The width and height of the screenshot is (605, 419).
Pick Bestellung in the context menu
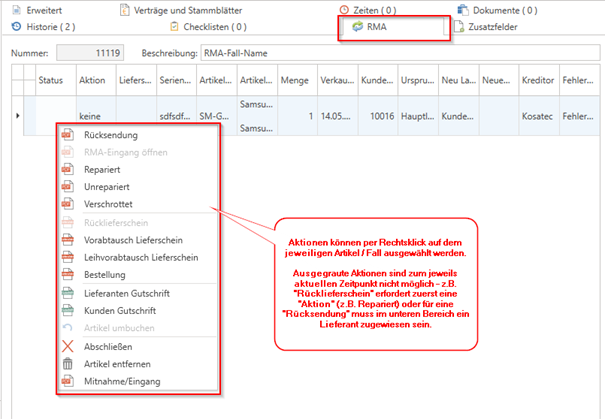pyautogui.click(x=104, y=275)
